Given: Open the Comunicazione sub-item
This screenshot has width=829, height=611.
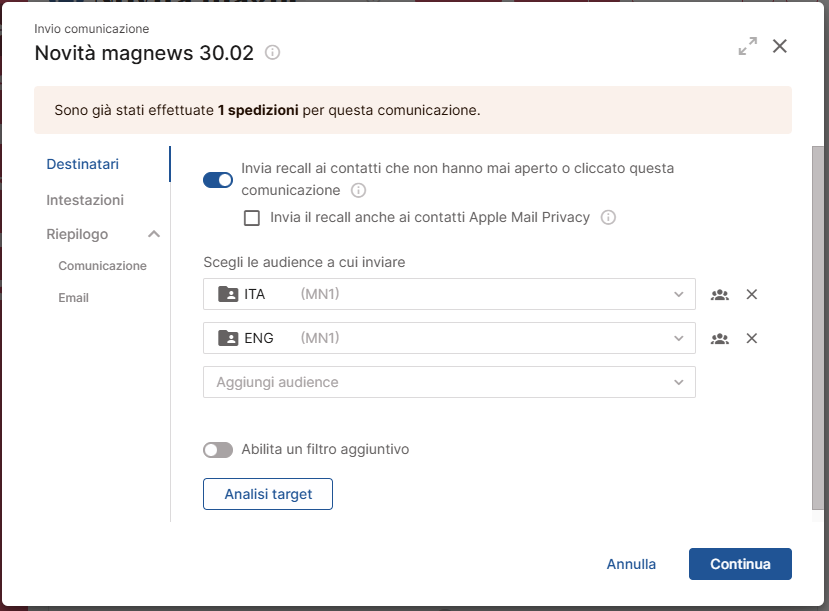Looking at the screenshot, I should tap(103, 266).
